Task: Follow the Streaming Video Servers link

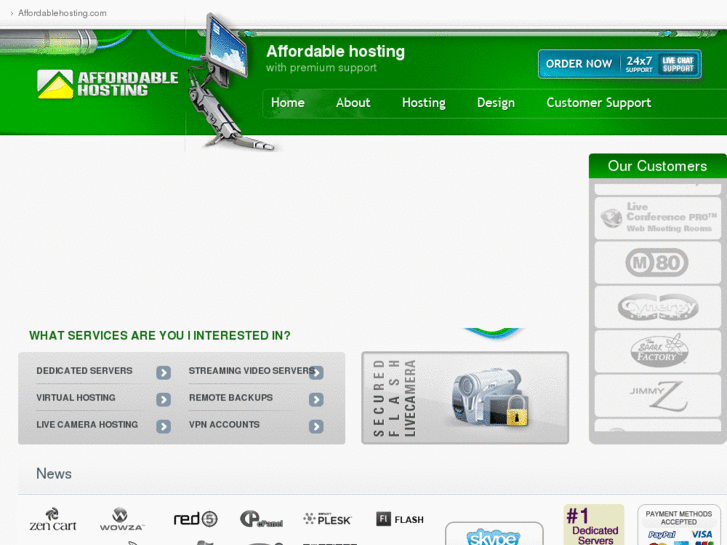Action: (x=252, y=371)
